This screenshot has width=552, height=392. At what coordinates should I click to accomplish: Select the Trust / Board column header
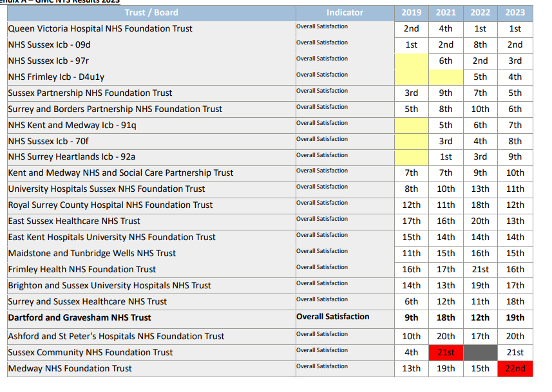tap(148, 12)
